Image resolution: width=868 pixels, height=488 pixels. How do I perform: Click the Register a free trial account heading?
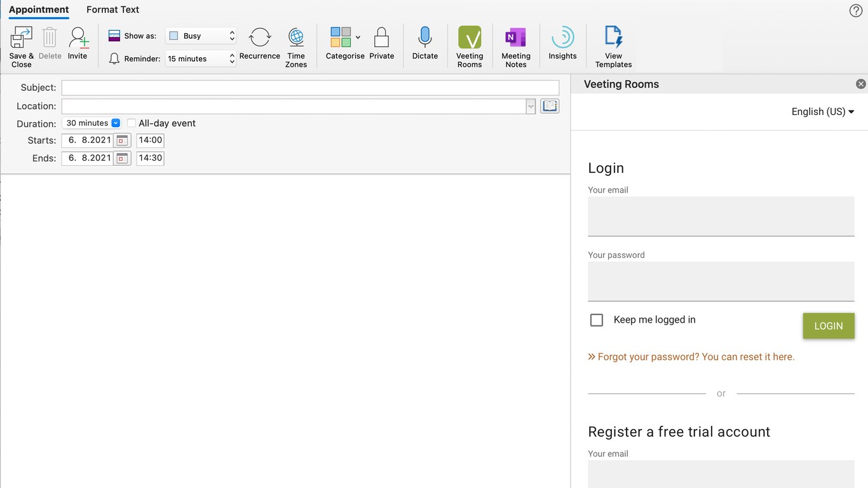pos(679,432)
